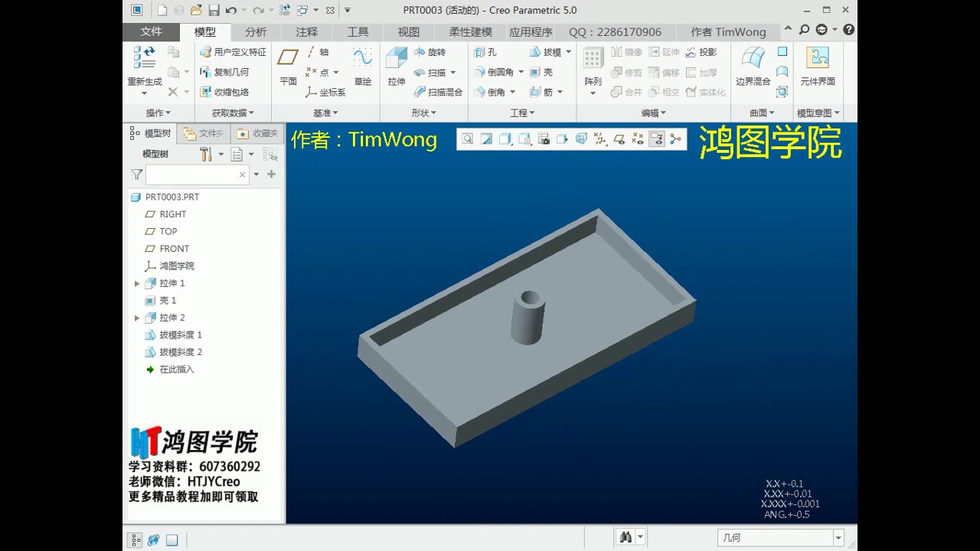Expand the 拔模 draft options arrow
The height and width of the screenshot is (551, 980).
(569, 52)
